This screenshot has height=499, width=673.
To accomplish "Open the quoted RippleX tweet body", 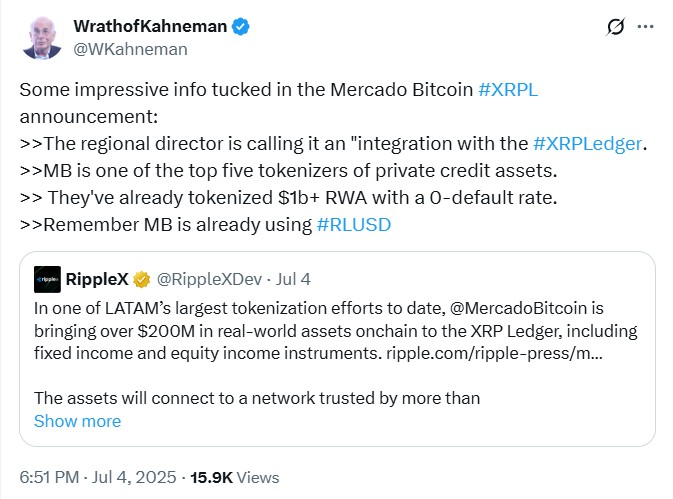I will (336, 331).
